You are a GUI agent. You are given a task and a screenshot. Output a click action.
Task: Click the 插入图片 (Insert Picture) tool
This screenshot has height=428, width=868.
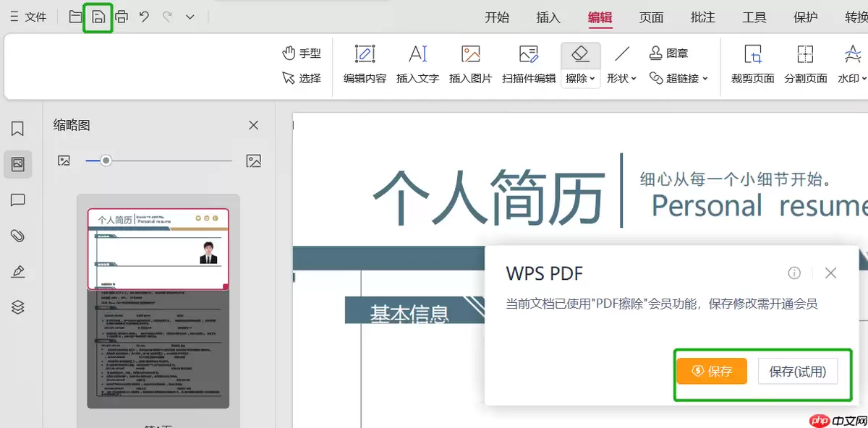(x=471, y=64)
